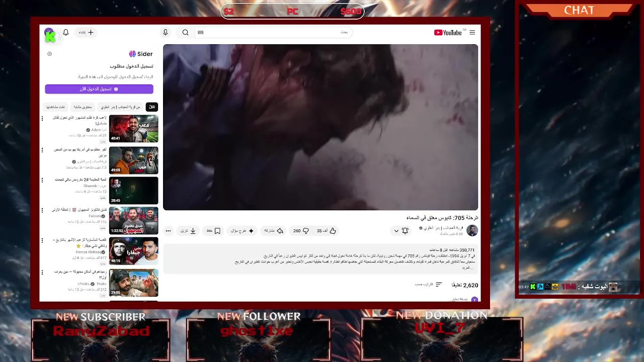This screenshot has width=644, height=362.
Task: Click the commenter avatar beside comment field
Action: click(x=474, y=299)
